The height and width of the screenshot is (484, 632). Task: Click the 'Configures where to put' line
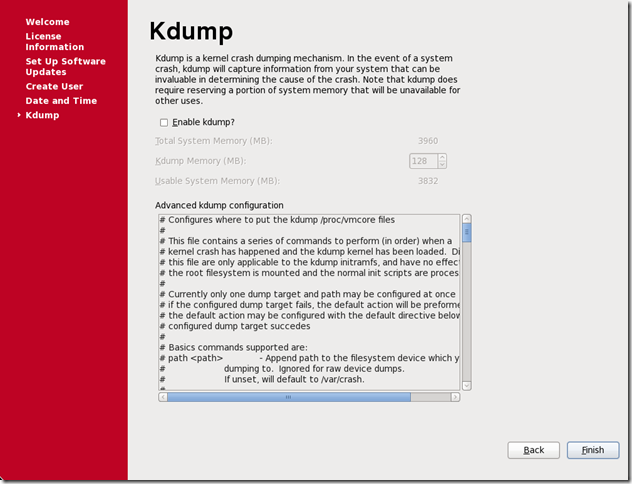pos(277,220)
